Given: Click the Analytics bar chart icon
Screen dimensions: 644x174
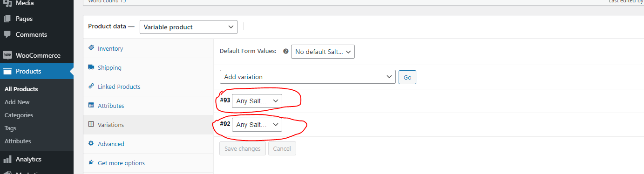Looking at the screenshot, I should tap(7, 159).
